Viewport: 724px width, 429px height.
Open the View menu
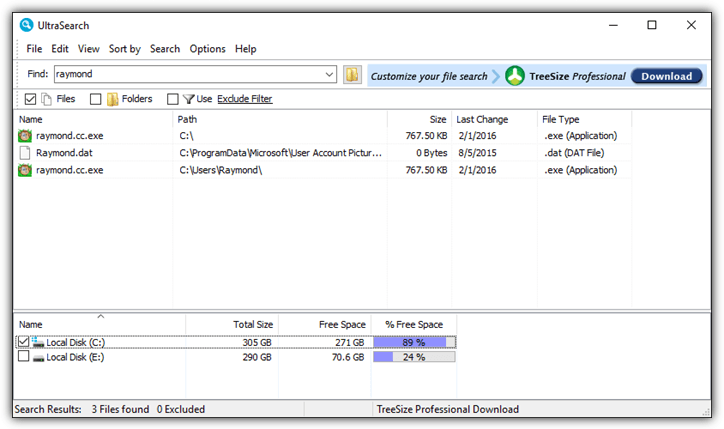tap(89, 49)
